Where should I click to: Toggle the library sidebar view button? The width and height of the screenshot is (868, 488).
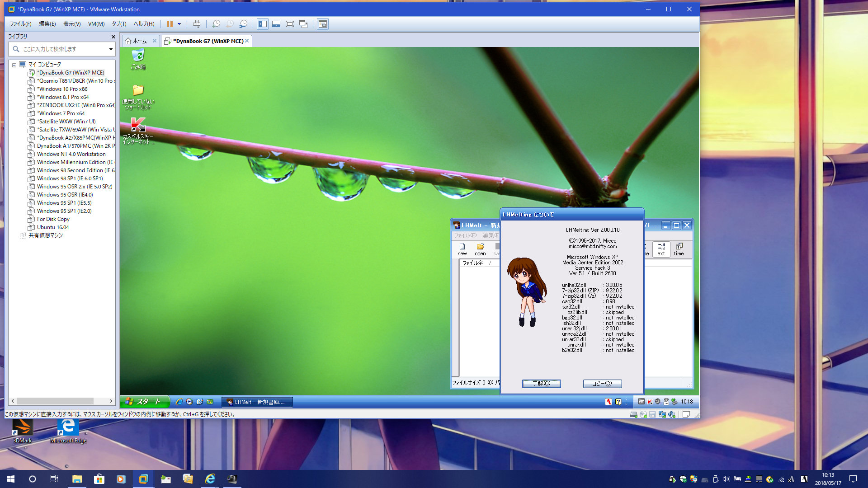point(263,24)
